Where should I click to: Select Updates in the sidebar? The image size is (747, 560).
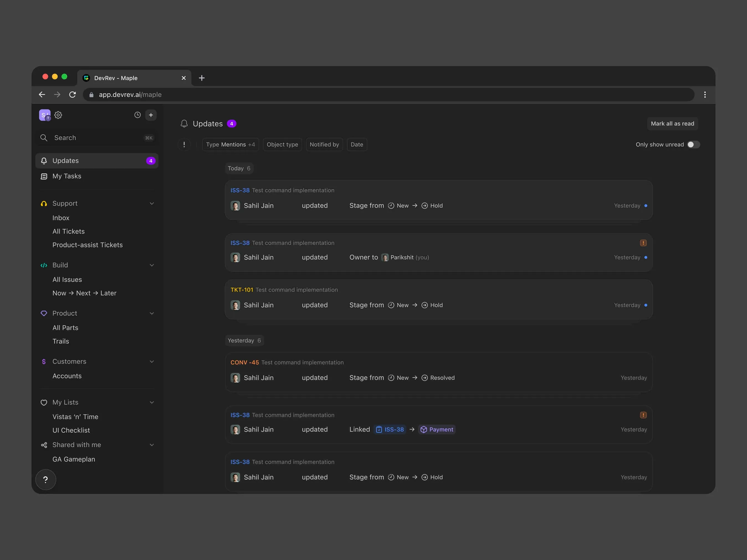point(97,161)
